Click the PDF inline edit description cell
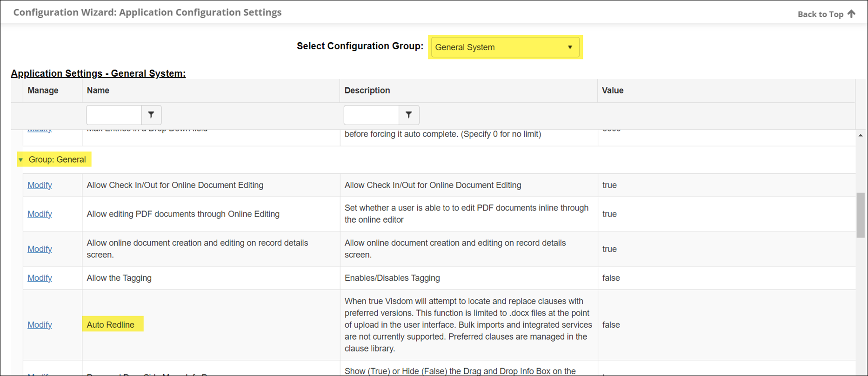Screen dimensions: 868x376 pyautogui.click(x=469, y=214)
